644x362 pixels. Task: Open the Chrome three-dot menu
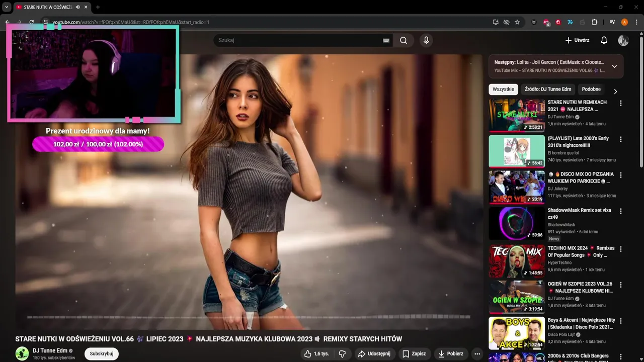click(636, 22)
